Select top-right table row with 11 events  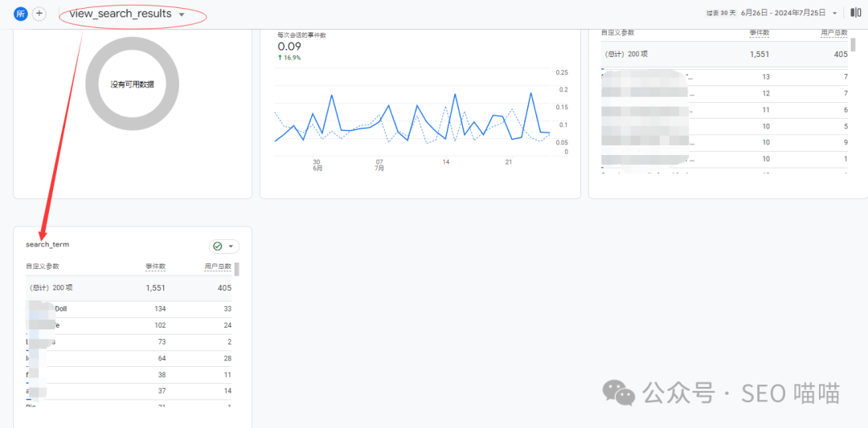pos(725,110)
